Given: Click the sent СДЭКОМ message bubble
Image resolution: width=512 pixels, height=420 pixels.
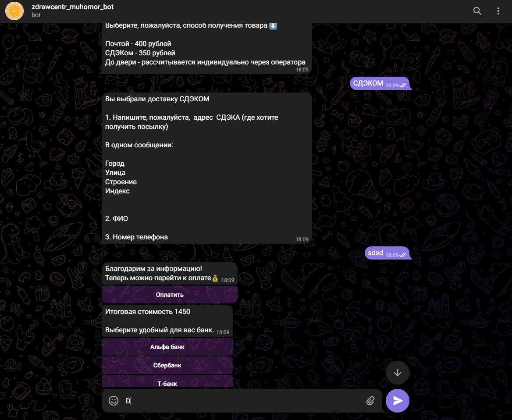Looking at the screenshot, I should pyautogui.click(x=369, y=83).
